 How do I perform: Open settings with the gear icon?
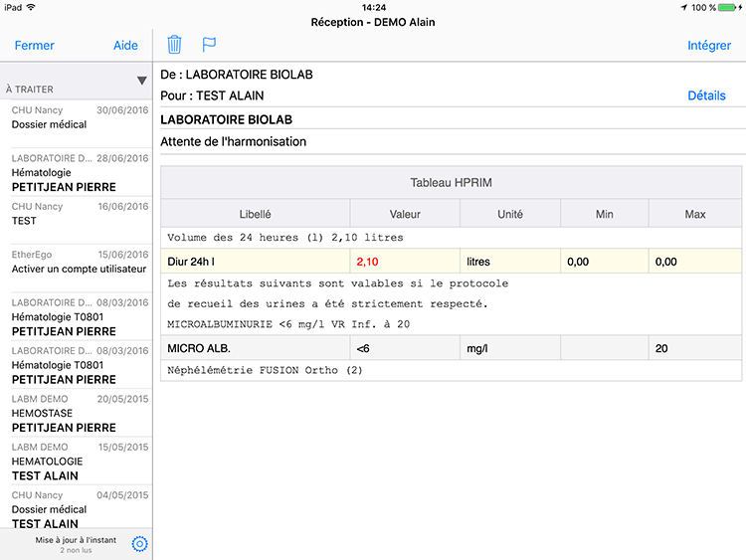click(x=139, y=544)
